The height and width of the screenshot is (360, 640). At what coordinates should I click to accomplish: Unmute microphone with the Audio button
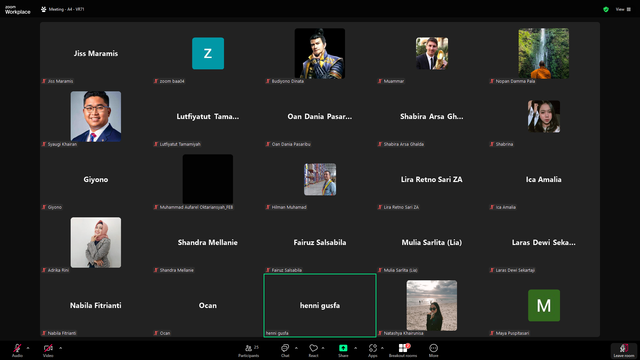pos(17,350)
